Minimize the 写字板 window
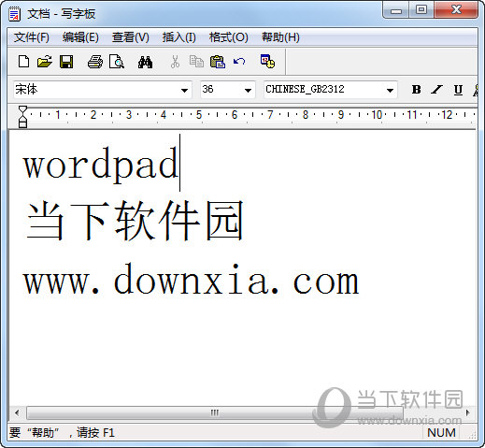The height and width of the screenshot is (448, 485). pos(396,10)
